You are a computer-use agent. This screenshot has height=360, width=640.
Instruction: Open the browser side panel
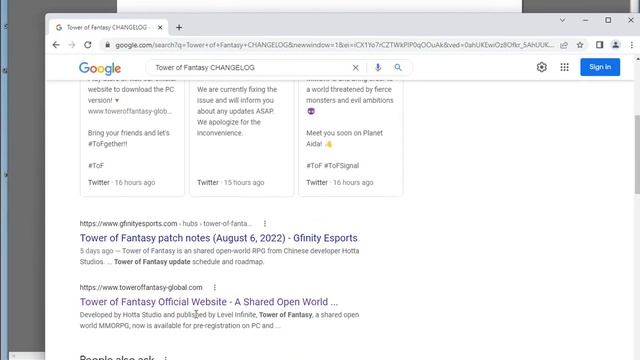coord(599,45)
